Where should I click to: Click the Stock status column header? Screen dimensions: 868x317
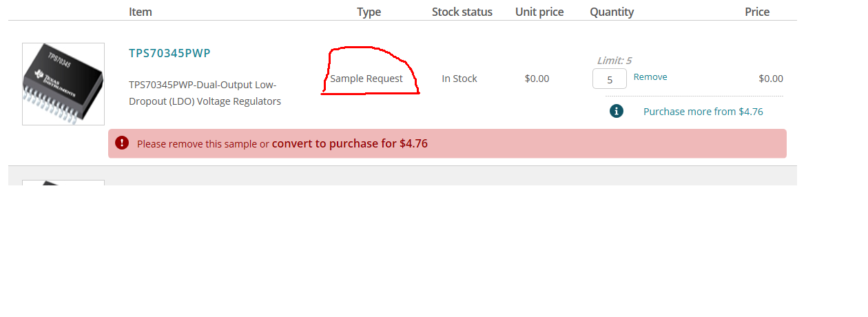(x=462, y=12)
